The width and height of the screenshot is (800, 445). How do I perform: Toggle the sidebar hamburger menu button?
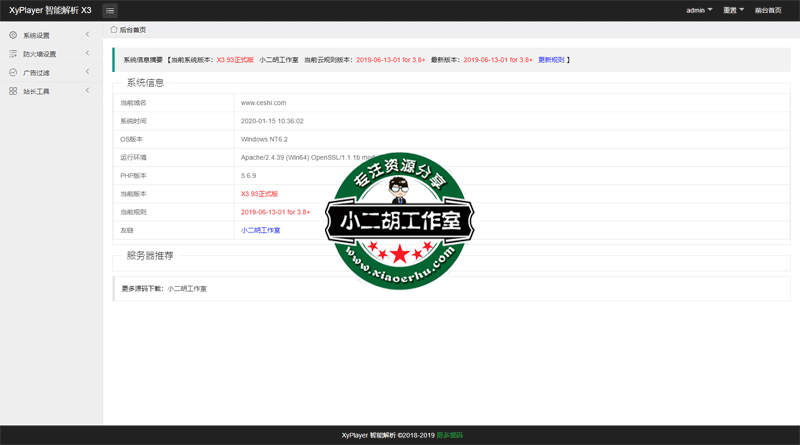[x=110, y=11]
